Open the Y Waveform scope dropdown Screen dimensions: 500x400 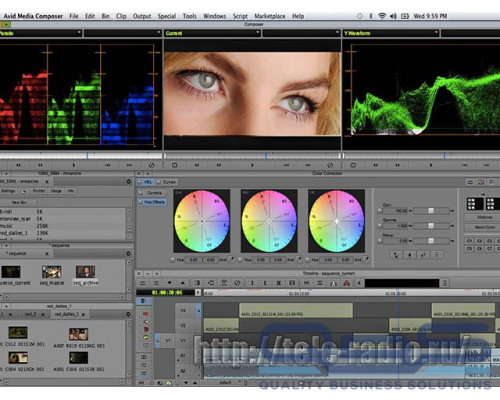(x=391, y=33)
